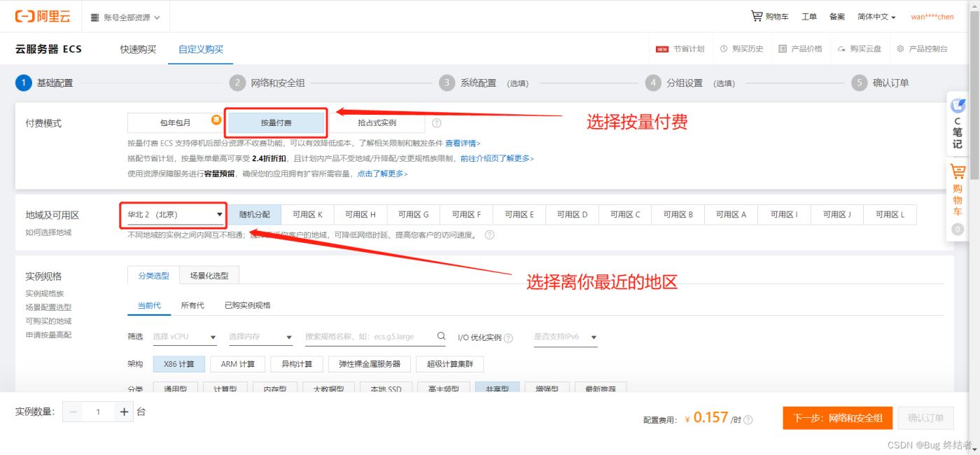Screen dimensions: 980x455
Task: Open the 账号全部资源 resource dropdown
Action: tap(126, 17)
